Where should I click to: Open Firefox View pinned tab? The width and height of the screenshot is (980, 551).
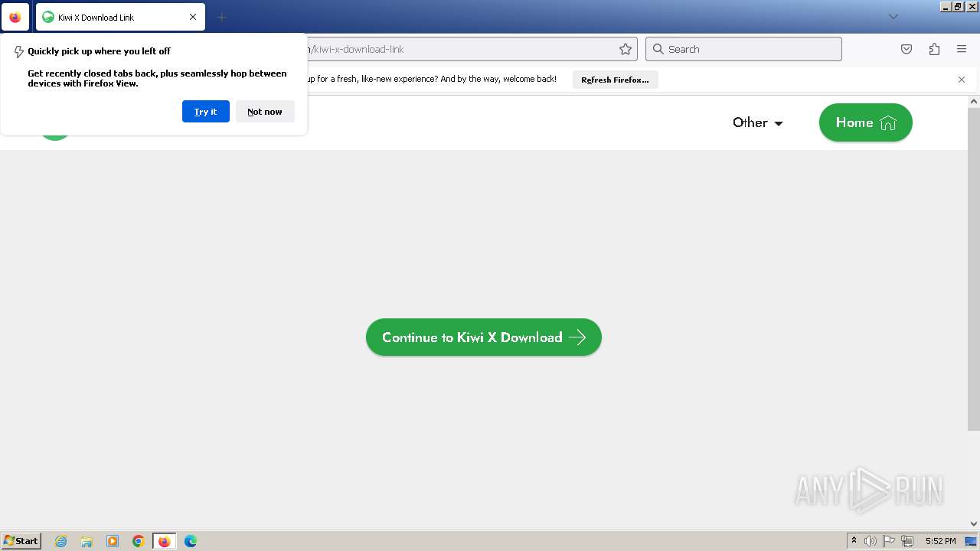click(x=15, y=17)
